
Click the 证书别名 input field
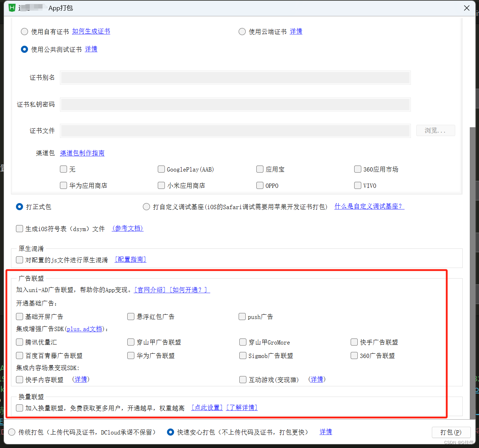click(235, 78)
